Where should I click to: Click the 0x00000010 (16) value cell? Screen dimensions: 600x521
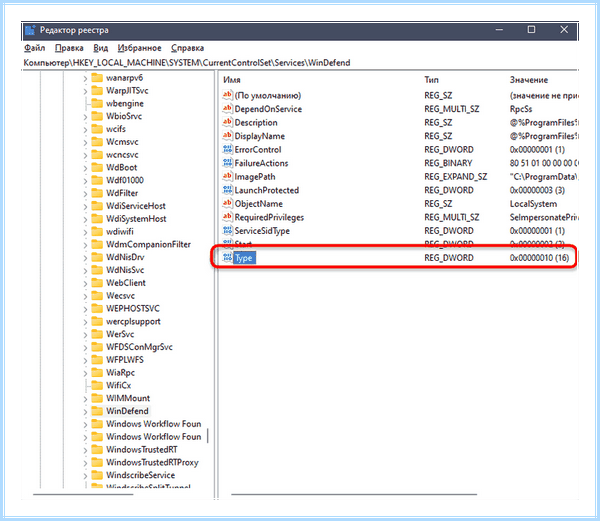tap(539, 258)
